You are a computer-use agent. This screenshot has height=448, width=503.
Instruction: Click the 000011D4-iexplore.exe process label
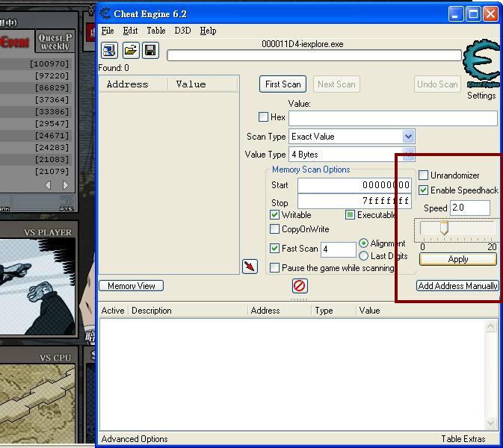tap(303, 44)
